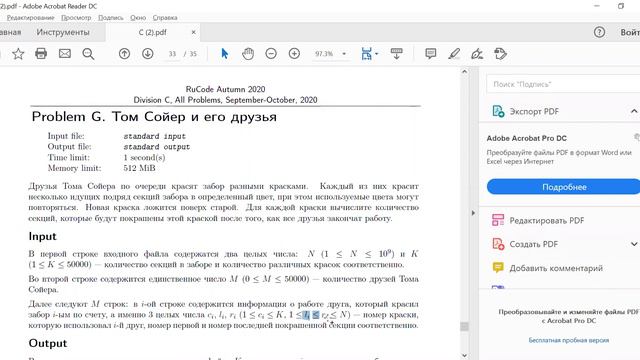Click the scrolling mode keyboard icon
Screen dimensions: 640x360
click(396, 53)
